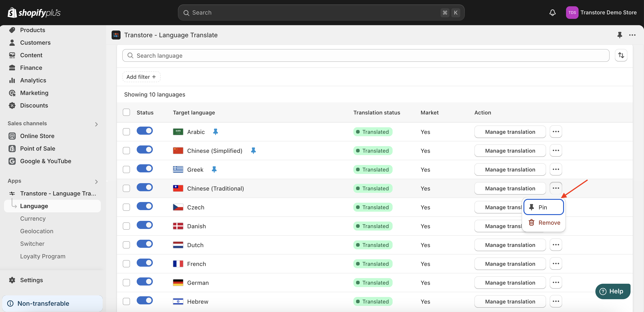Check the select-all languages checkbox
Viewport: 644px width, 312px height.
126,112
